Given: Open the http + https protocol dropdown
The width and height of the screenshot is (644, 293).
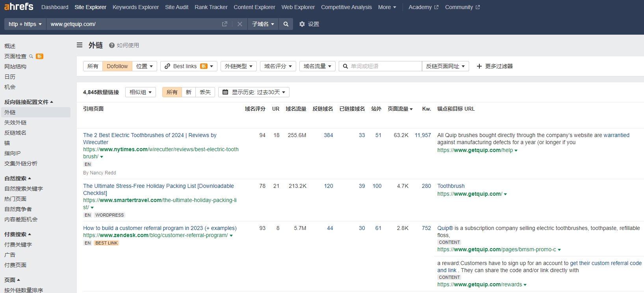Looking at the screenshot, I should click(x=25, y=24).
